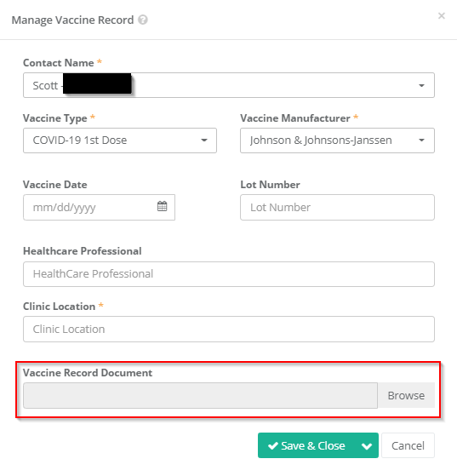Click the Lot Number field label
Image resolution: width=457 pixels, height=476 pixels.
(270, 185)
